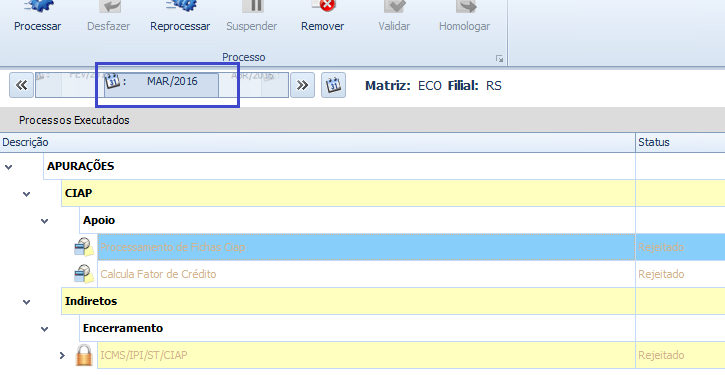Click the Remover icon with red X

click(x=323, y=6)
